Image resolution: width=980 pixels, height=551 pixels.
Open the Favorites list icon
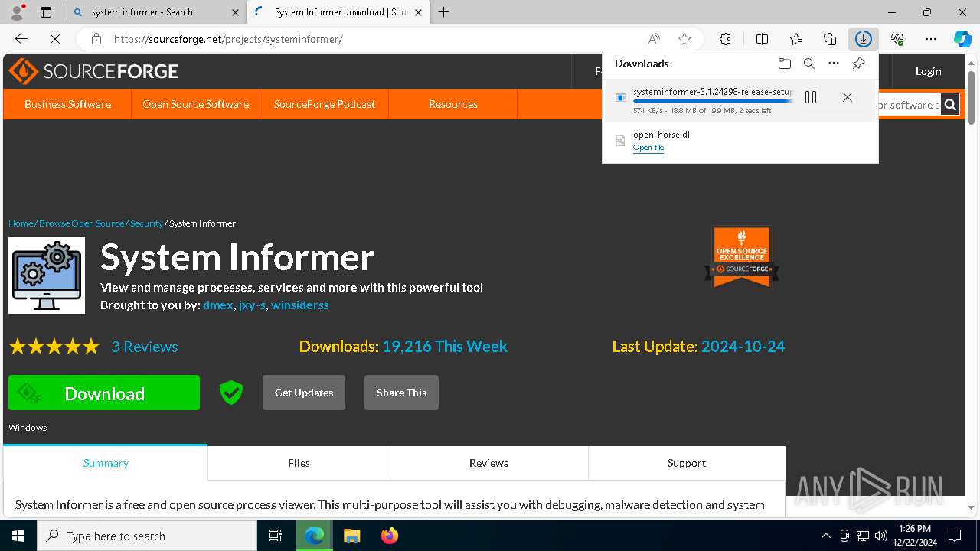[796, 39]
